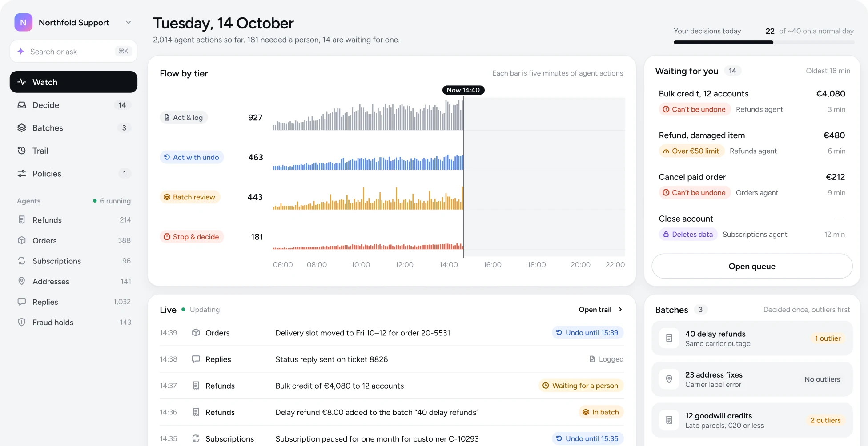Click the In batch badge
The image size is (868, 446).
[601, 412]
